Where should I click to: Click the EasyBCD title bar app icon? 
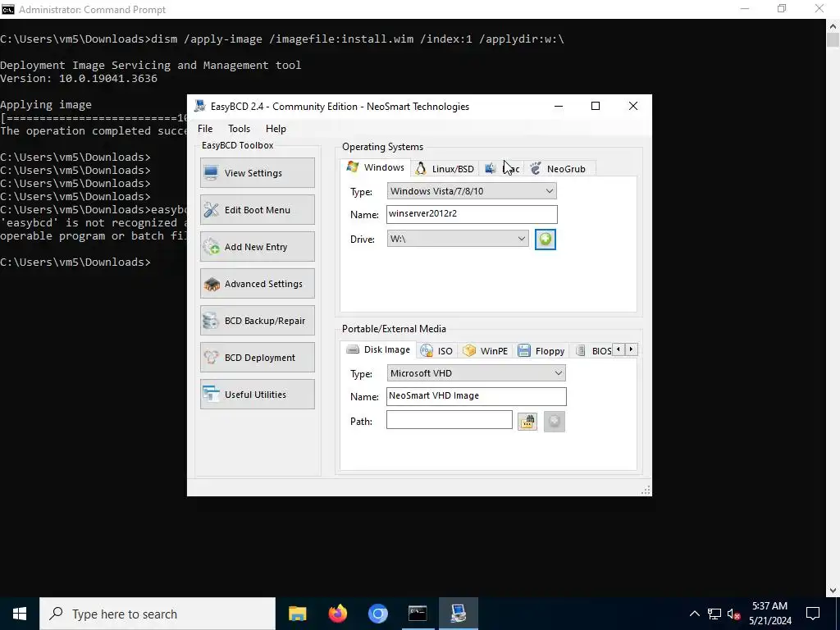200,106
